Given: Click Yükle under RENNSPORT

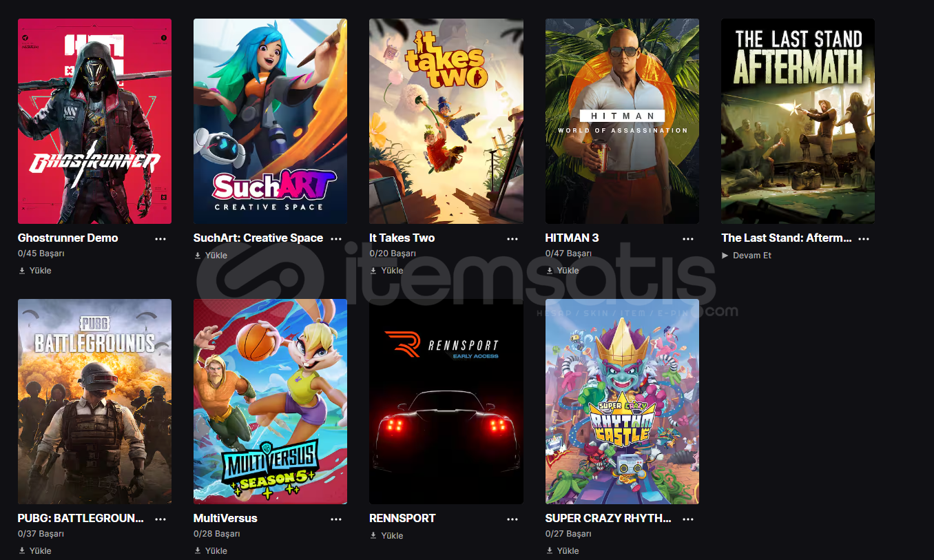Looking at the screenshot, I should (386, 536).
